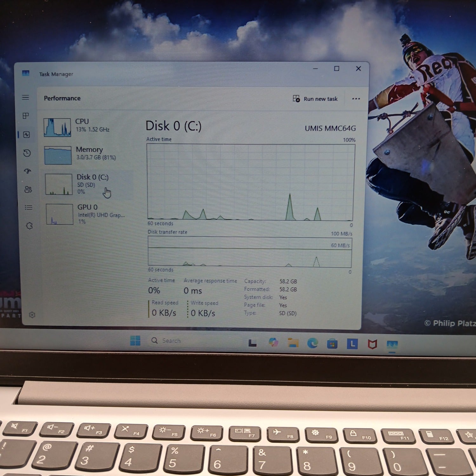Click the 58.2 GB Capacity value

coord(288,281)
